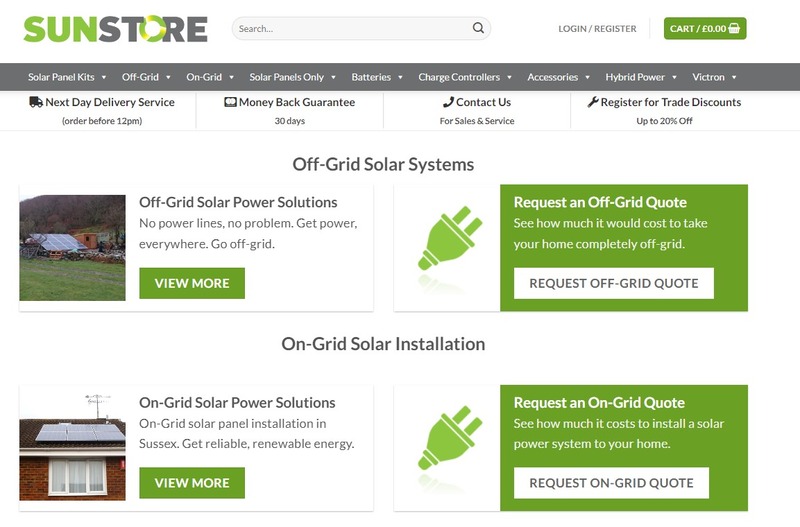
Task: Click the SUNSTORE logo
Action: 115,29
